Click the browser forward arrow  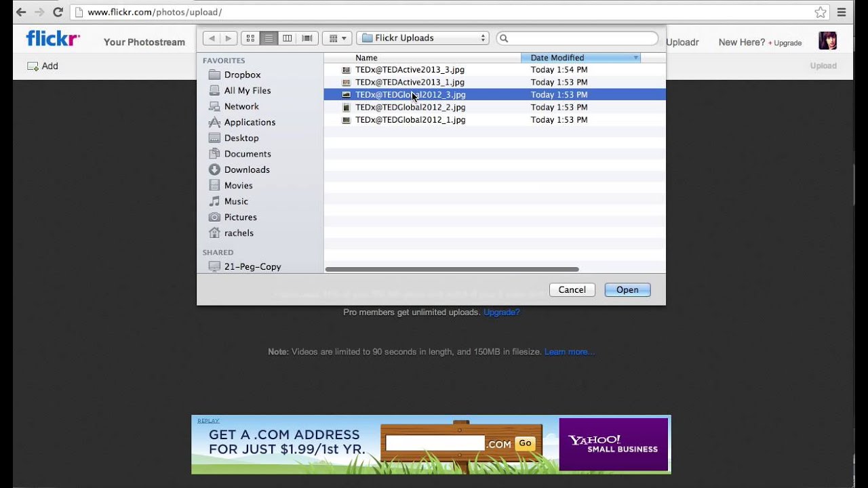pyautogui.click(x=39, y=12)
